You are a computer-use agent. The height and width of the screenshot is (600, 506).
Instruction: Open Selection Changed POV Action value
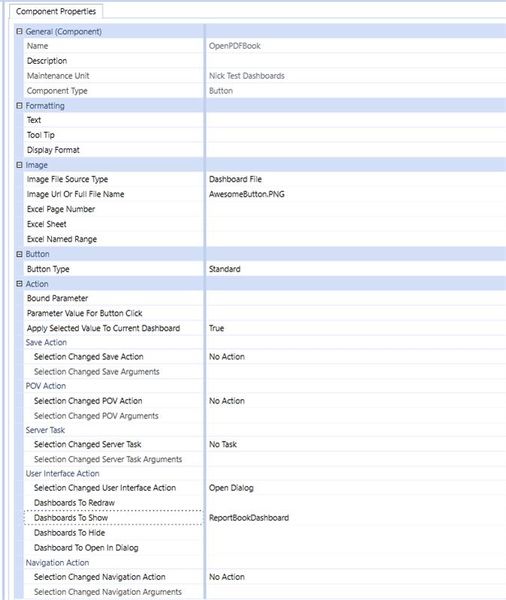pyautogui.click(x=356, y=401)
